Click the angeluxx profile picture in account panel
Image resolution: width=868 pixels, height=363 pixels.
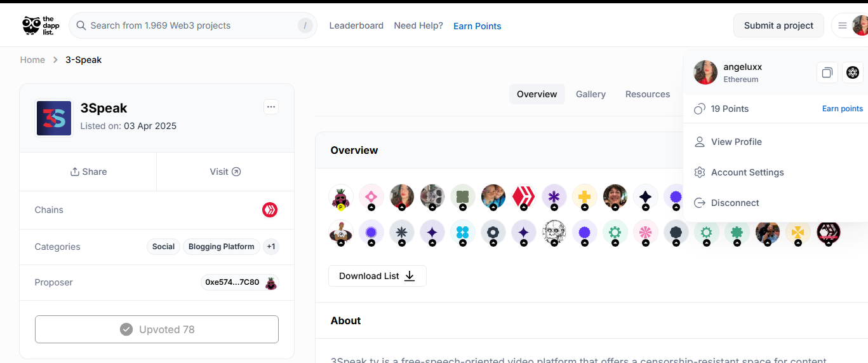pos(705,72)
